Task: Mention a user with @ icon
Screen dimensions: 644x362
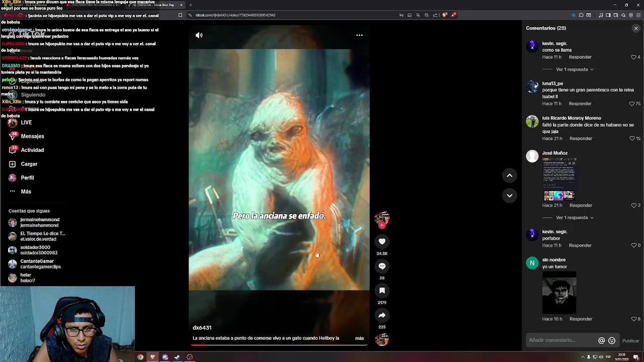Action: pos(601,340)
